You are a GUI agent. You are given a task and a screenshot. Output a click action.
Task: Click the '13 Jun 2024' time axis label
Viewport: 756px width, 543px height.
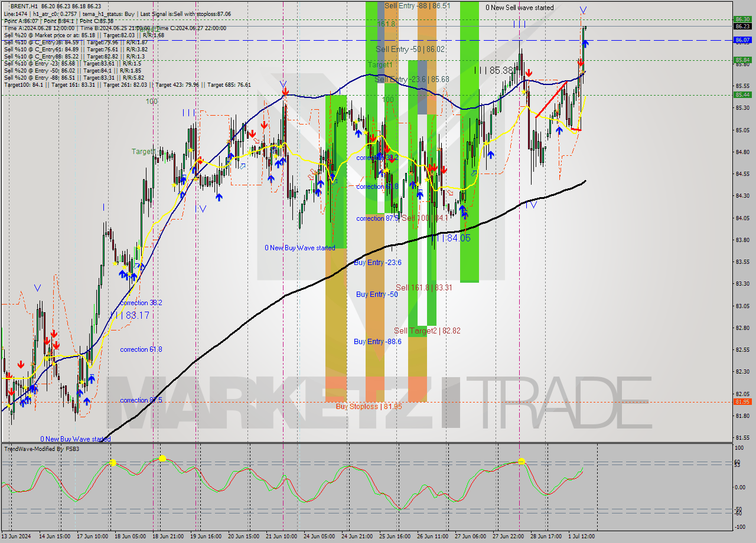click(x=17, y=537)
